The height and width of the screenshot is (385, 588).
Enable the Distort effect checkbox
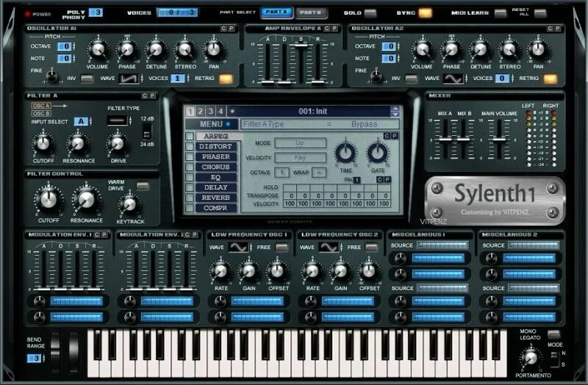[x=190, y=146]
